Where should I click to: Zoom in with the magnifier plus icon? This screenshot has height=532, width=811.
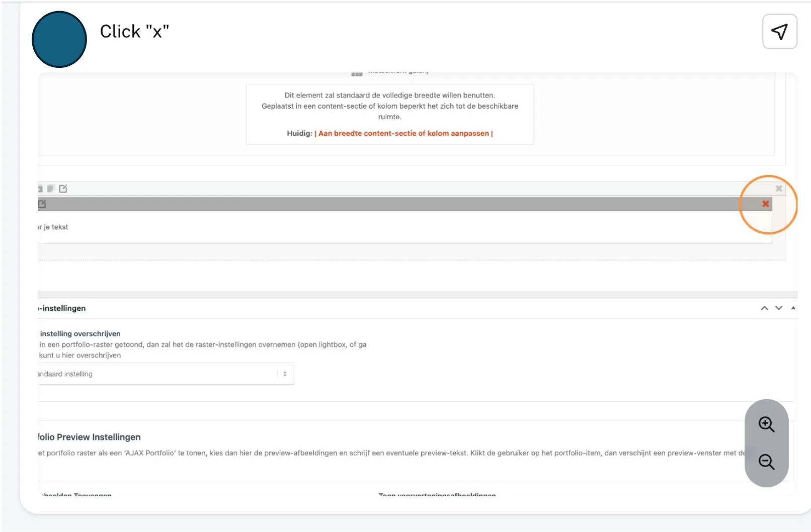click(766, 424)
